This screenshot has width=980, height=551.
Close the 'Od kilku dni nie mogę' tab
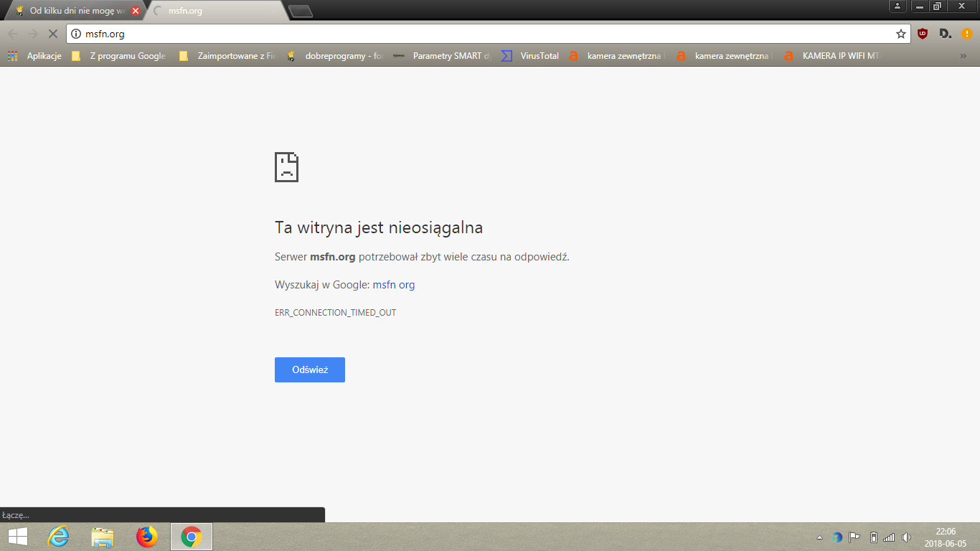pos(136,11)
